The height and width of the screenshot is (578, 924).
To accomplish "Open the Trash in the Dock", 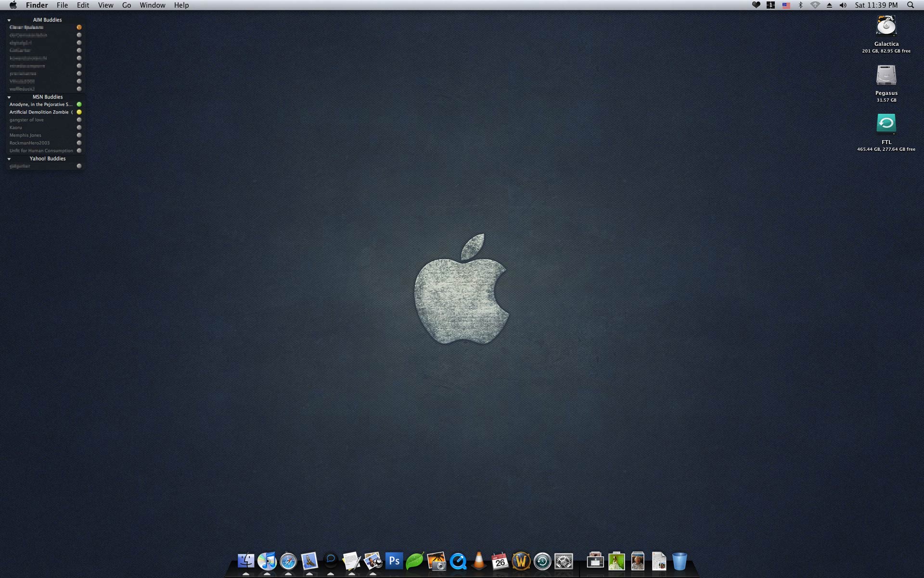I will pyautogui.click(x=680, y=561).
